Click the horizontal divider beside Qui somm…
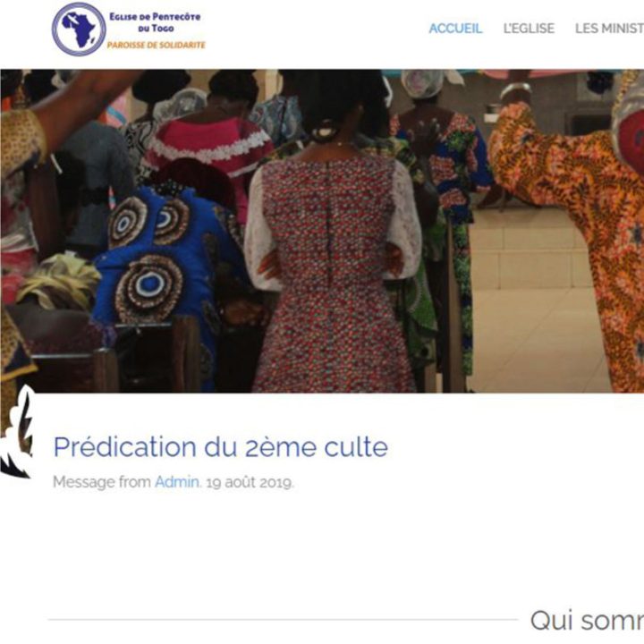 pyautogui.click(x=283, y=620)
